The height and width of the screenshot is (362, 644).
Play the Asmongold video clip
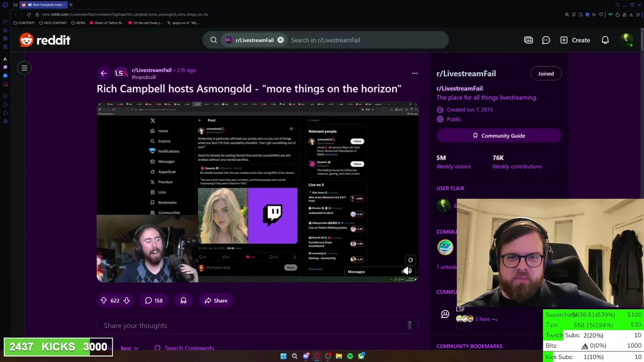click(257, 192)
